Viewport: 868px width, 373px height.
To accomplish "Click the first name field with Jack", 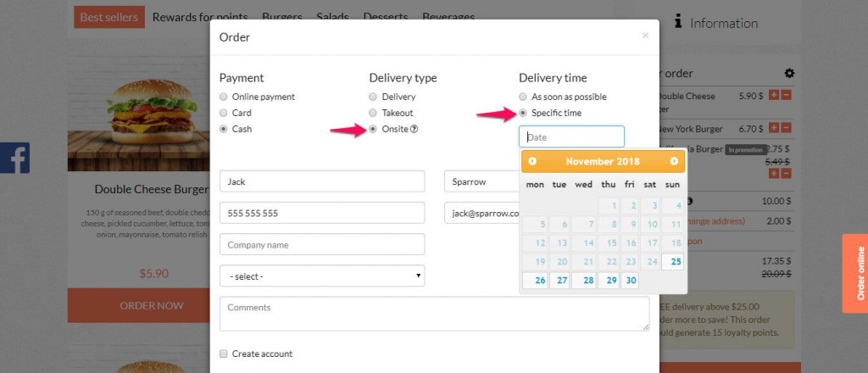I will click(x=322, y=181).
